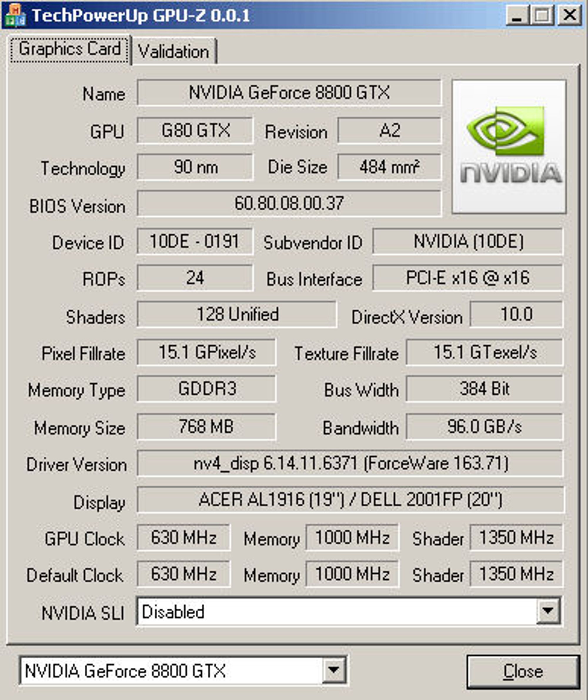Click the Driver Version field
The height and width of the screenshot is (700, 588).
coord(350,463)
